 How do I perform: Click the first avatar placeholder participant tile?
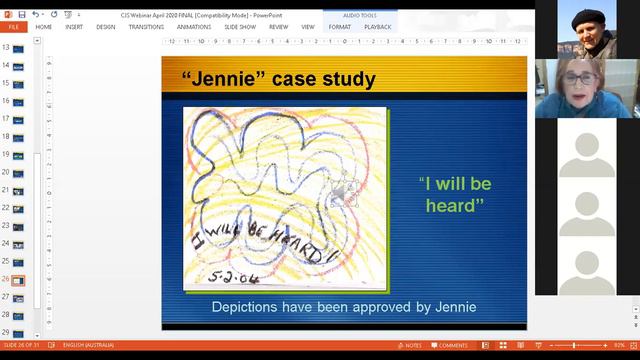pyautogui.click(x=587, y=148)
